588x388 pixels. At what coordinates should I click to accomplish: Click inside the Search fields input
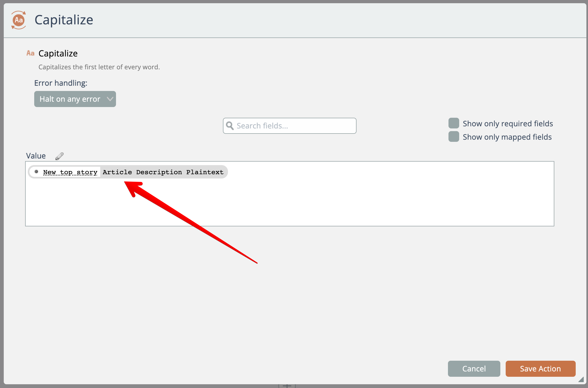[x=294, y=126]
